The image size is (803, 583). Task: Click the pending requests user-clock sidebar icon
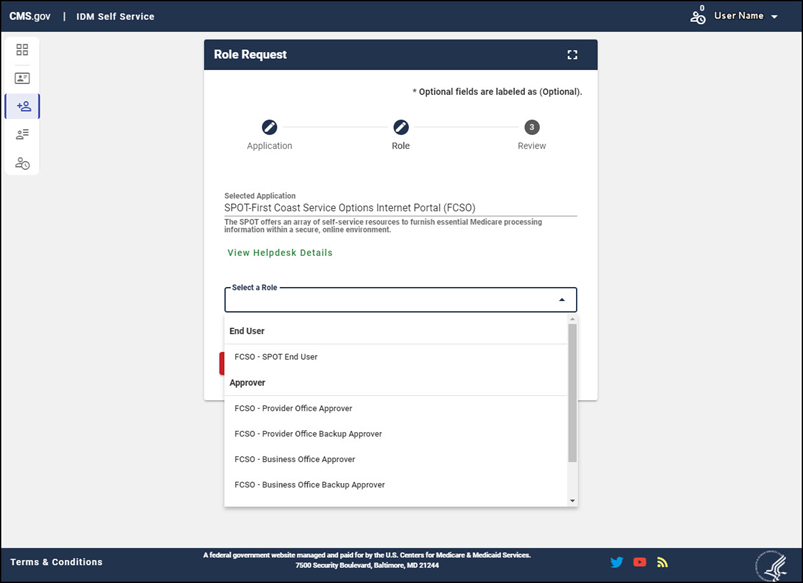coord(22,163)
